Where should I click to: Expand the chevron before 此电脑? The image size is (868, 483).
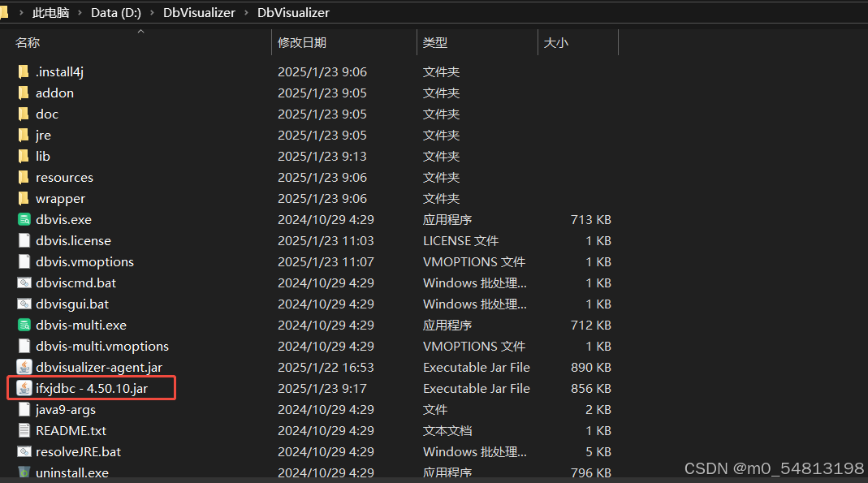tap(21, 12)
